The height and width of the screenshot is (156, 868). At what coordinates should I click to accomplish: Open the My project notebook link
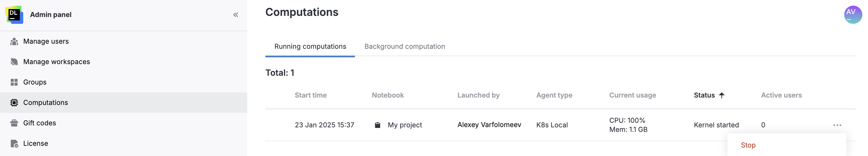click(404, 125)
